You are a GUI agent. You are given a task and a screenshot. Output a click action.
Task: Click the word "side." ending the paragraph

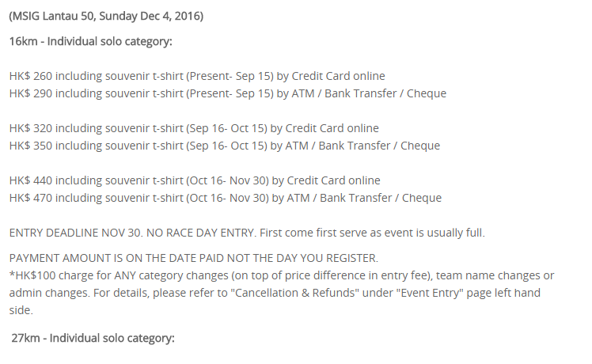coord(21,310)
